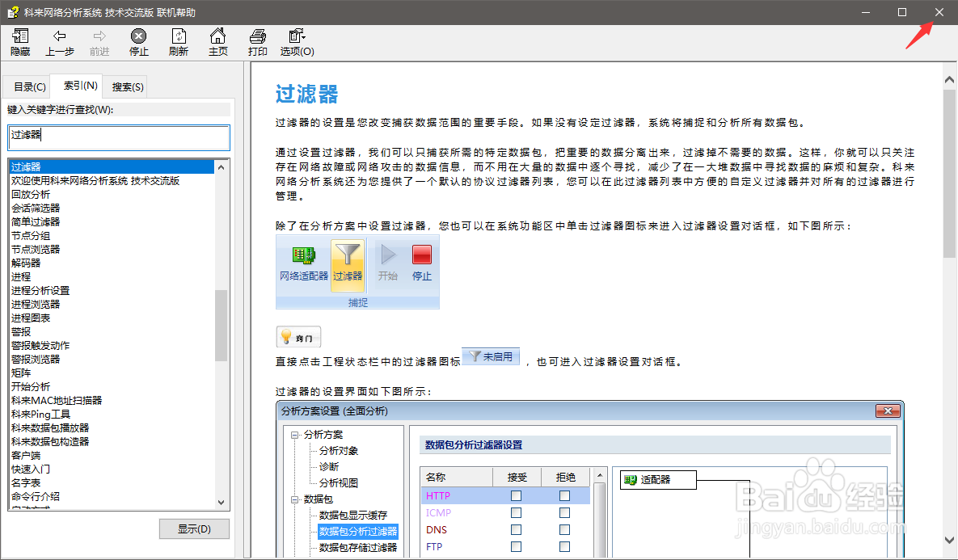Click the Forward (前进) toolbar icon
The image size is (958, 560).
pyautogui.click(x=99, y=36)
